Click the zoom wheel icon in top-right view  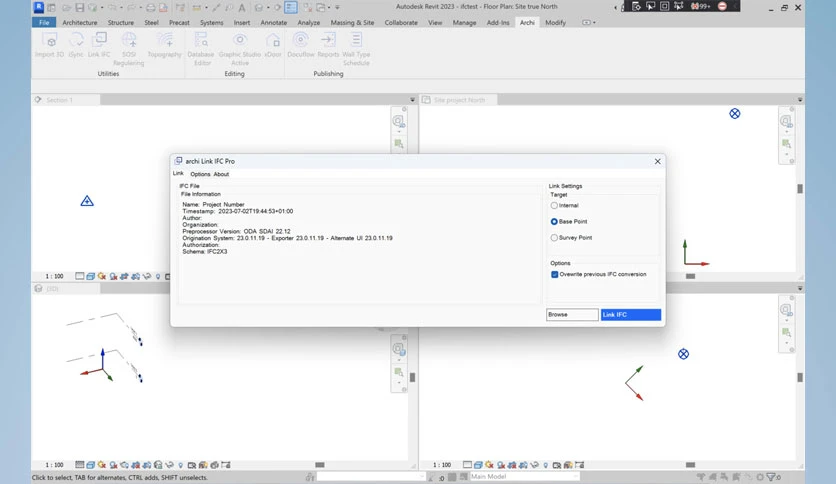pyautogui.click(x=786, y=122)
